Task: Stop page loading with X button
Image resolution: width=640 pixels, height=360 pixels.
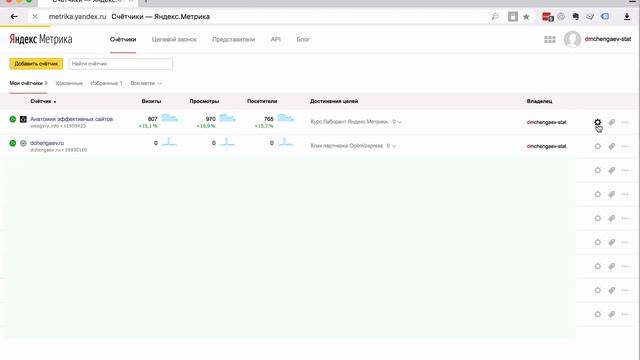Action: pos(35,17)
